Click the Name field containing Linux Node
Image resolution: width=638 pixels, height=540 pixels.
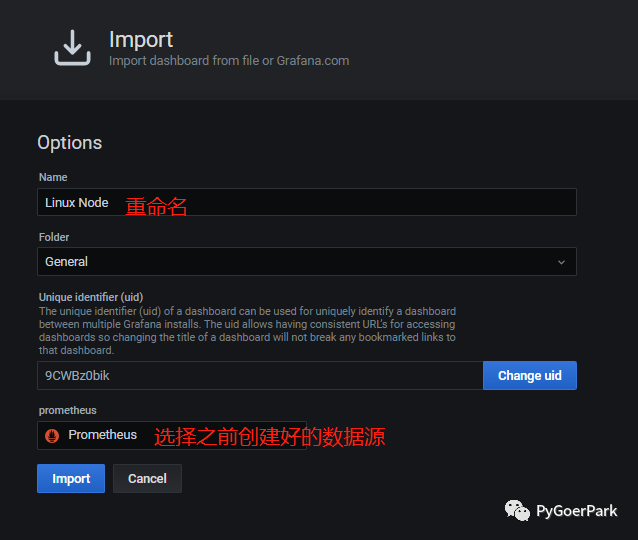point(307,202)
